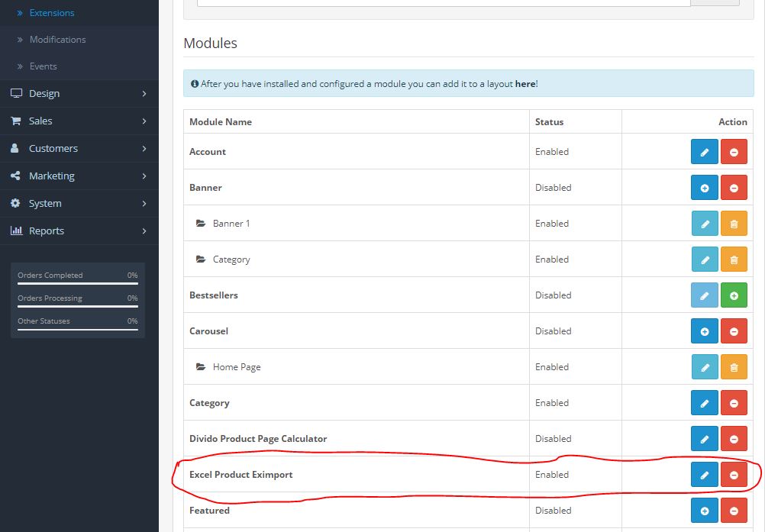Expand the System menu chevron

coord(144,203)
